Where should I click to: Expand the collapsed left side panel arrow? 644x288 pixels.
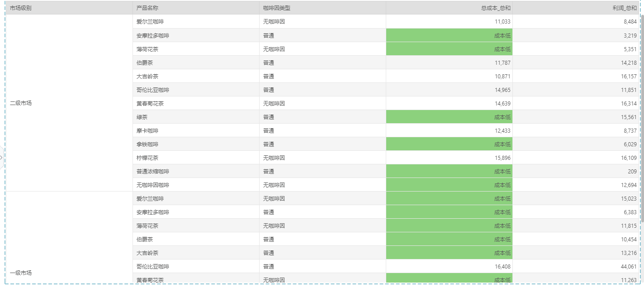(x=2, y=158)
